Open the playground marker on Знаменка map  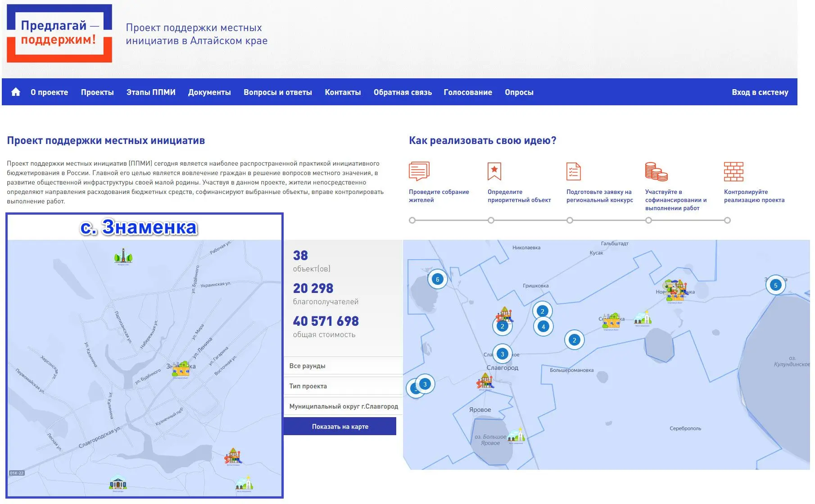(233, 456)
